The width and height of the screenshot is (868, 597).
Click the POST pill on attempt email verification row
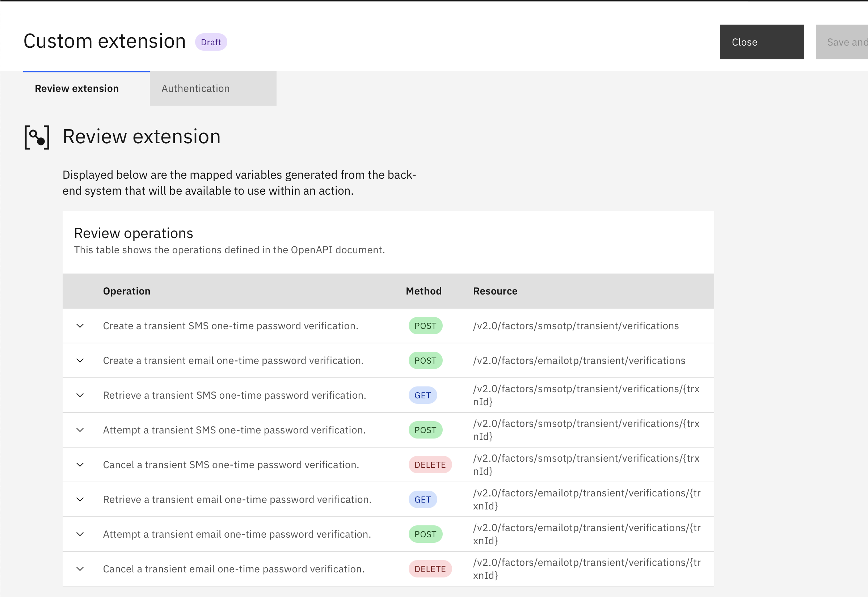[x=425, y=534]
